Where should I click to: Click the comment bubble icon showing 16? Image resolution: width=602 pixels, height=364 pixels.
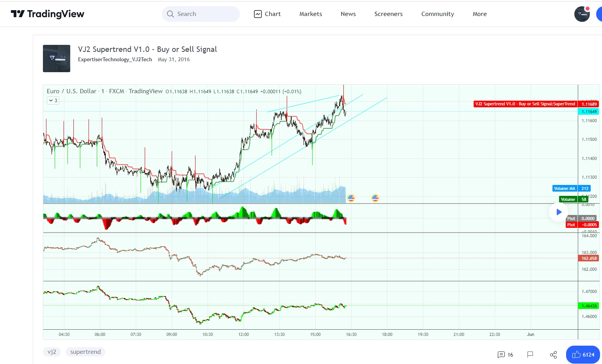pos(502,355)
